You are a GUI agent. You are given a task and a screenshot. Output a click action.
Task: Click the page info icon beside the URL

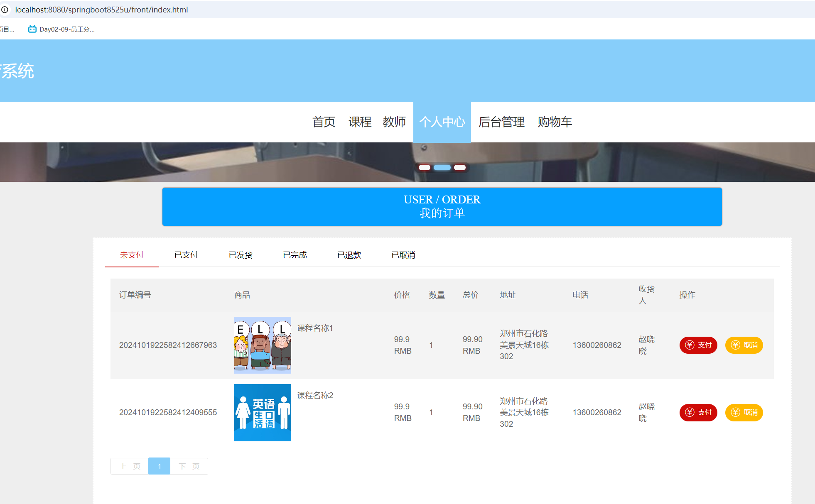[x=6, y=10]
